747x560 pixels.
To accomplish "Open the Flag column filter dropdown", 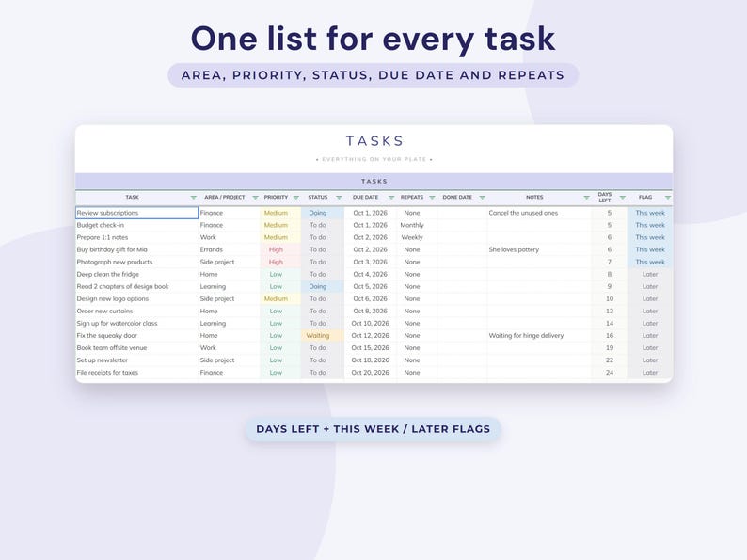I will (x=668, y=198).
